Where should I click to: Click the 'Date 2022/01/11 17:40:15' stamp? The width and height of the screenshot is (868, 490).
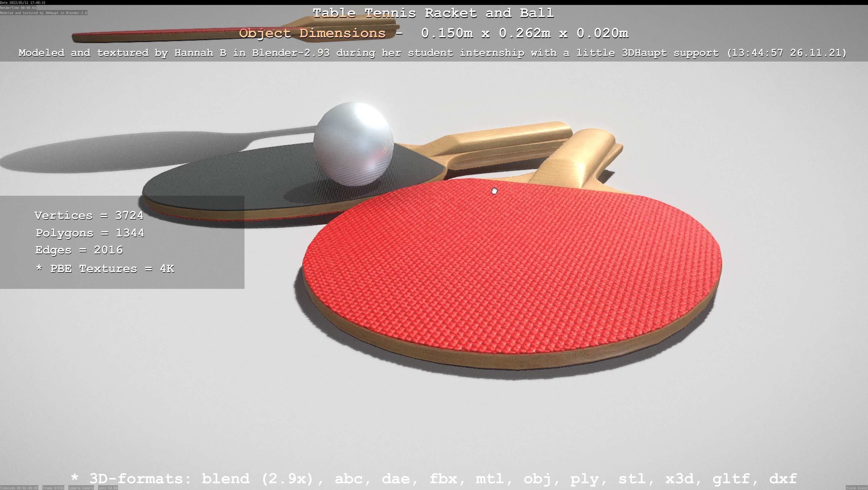pos(23,3)
